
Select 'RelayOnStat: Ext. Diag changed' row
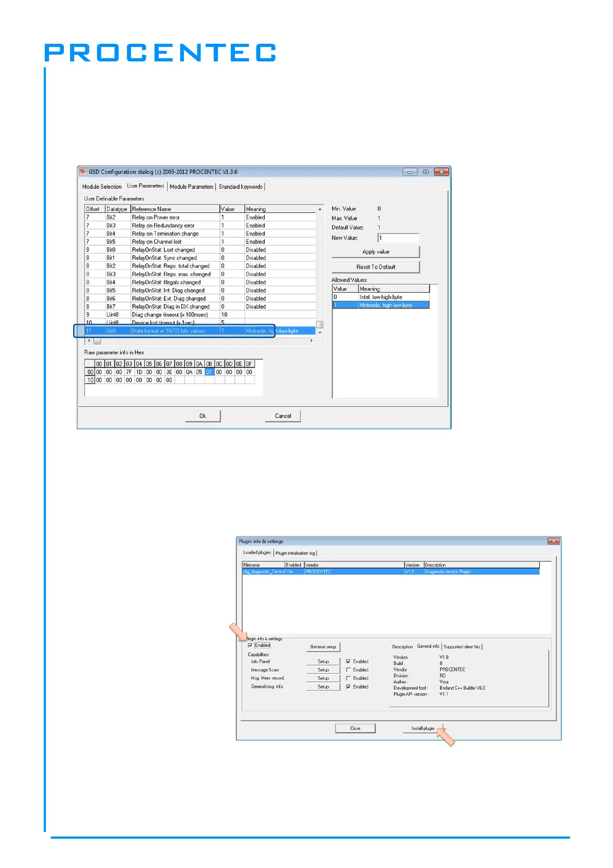200,298
